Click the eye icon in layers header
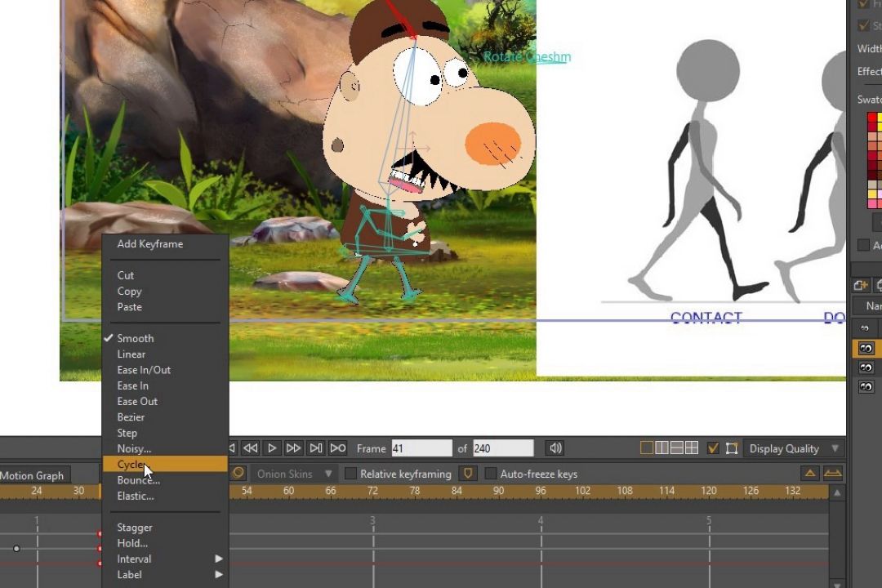The image size is (882, 588). 865,327
